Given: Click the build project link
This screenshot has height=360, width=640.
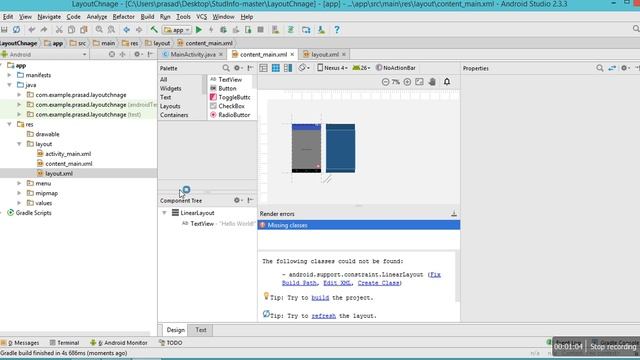Looking at the screenshot, I should 320,298.
